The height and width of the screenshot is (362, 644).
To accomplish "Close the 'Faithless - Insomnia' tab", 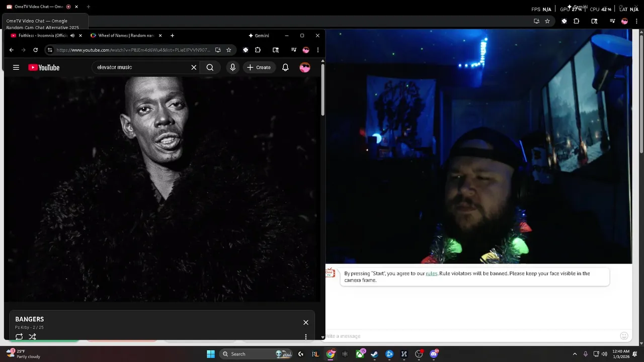I will coord(80,36).
